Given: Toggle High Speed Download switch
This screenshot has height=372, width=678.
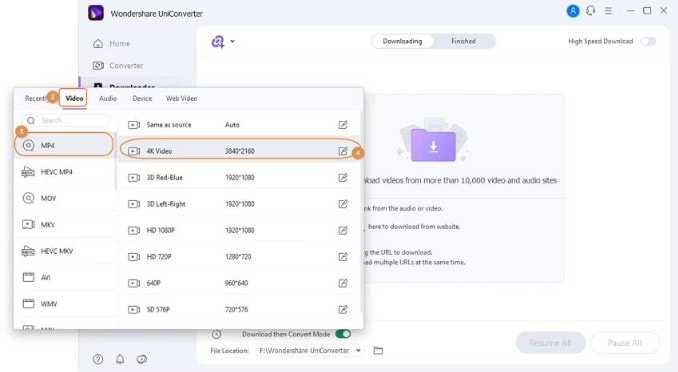Looking at the screenshot, I should tap(648, 41).
